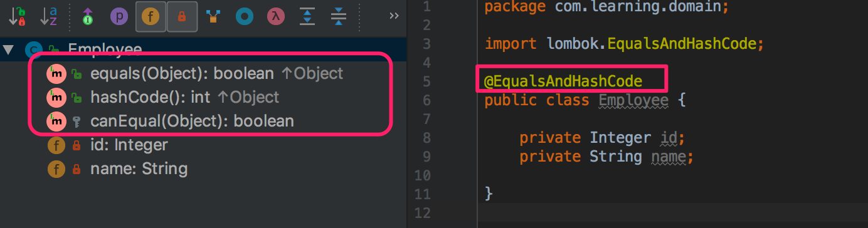Open the toolbar overflow chevrons

tap(394, 16)
